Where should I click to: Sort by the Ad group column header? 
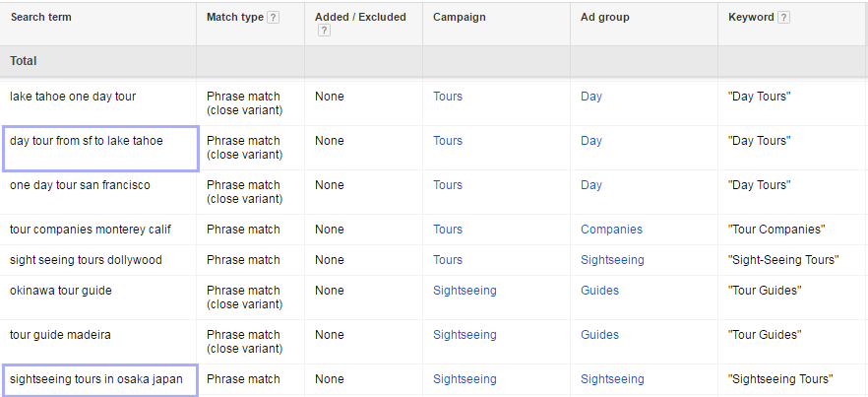pyautogui.click(x=604, y=17)
